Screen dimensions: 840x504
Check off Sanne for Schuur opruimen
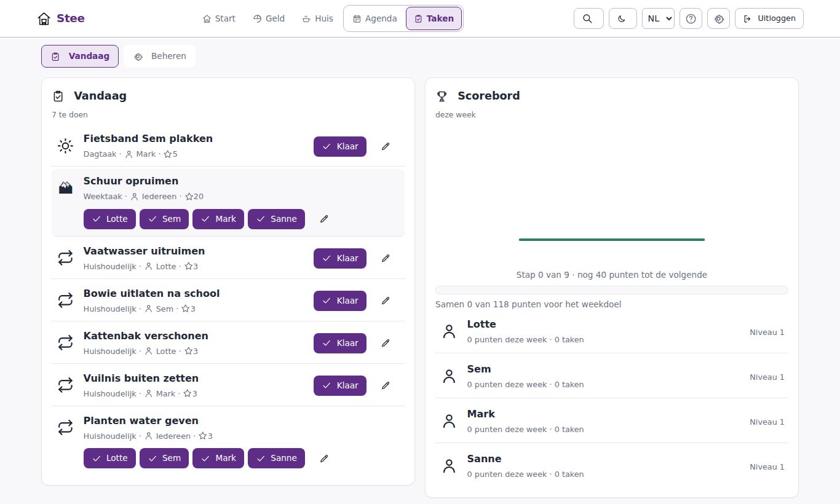point(276,219)
